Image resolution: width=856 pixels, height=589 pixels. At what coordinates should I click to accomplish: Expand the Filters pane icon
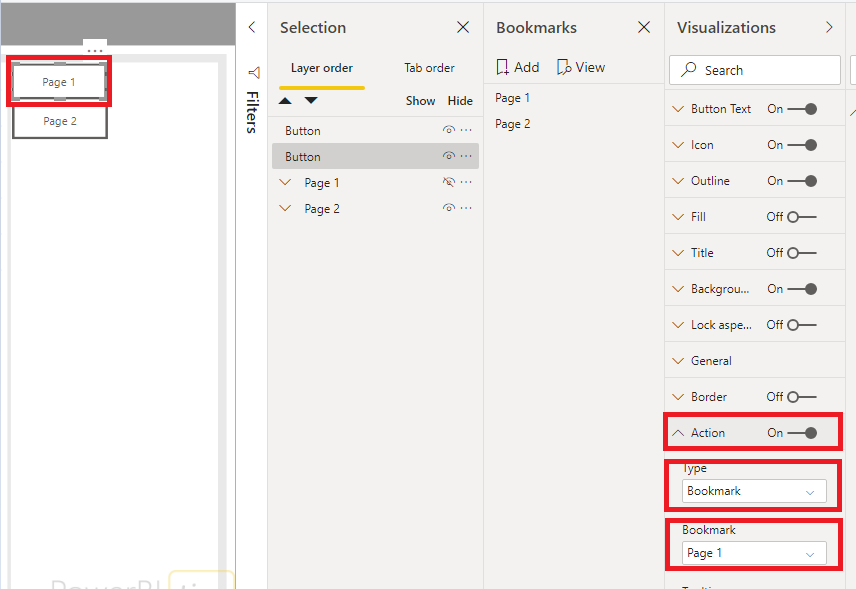coord(253,72)
